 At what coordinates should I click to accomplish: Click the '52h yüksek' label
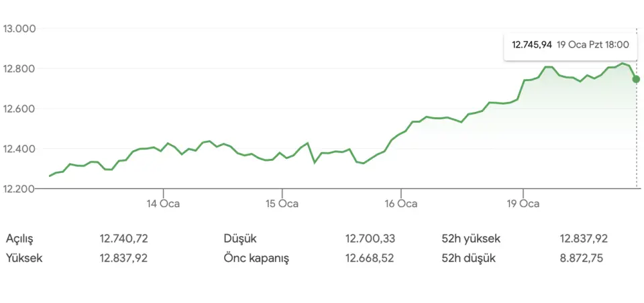pyautogui.click(x=471, y=239)
